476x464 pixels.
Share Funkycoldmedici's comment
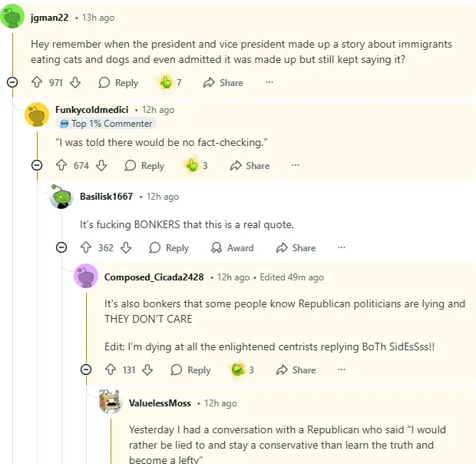(250, 165)
